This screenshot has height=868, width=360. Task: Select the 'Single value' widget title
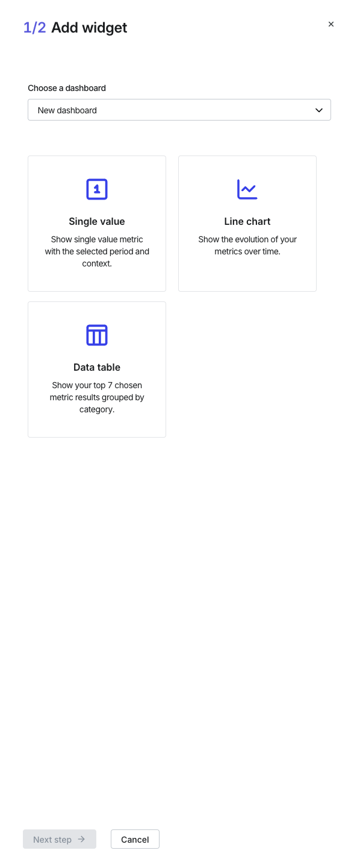point(97,221)
